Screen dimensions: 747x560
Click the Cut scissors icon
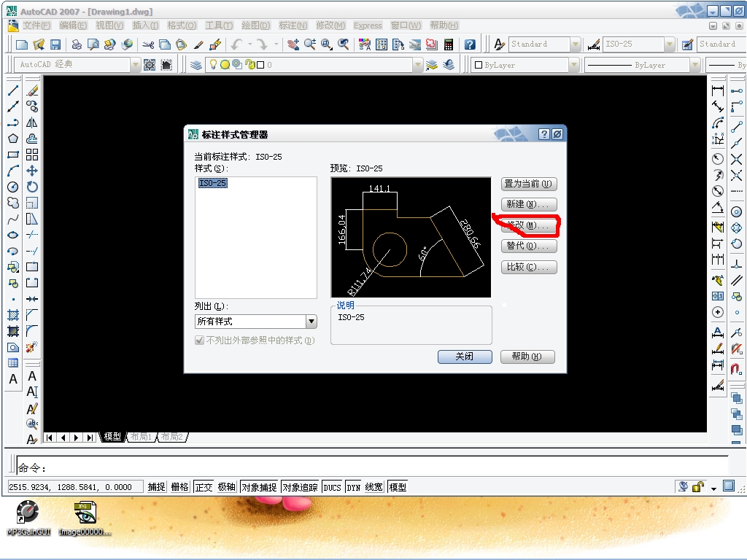(148, 44)
